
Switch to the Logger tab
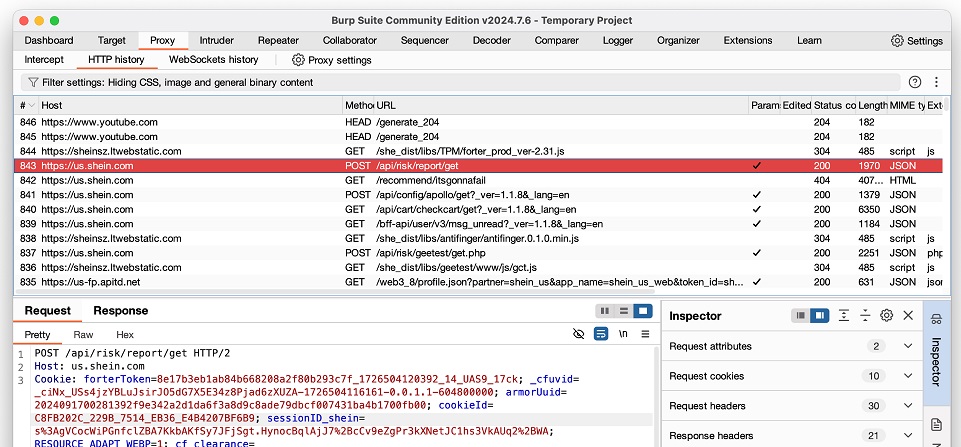[x=618, y=40]
